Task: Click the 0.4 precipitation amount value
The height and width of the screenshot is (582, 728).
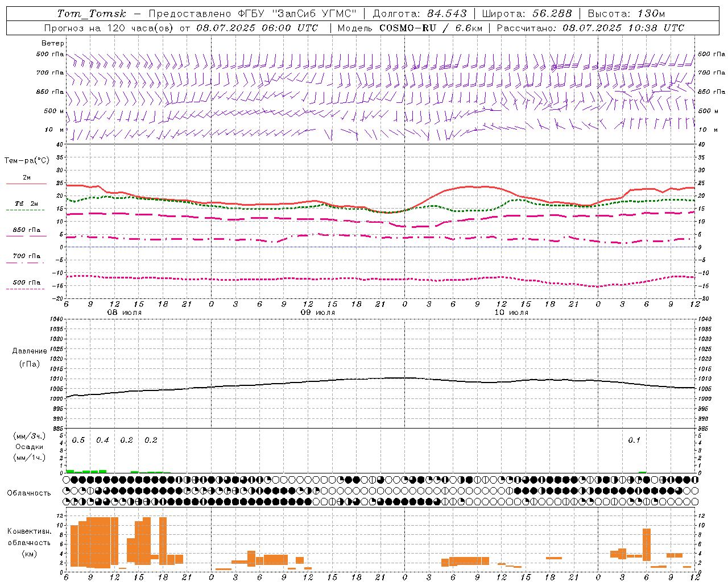Action: click(x=102, y=440)
